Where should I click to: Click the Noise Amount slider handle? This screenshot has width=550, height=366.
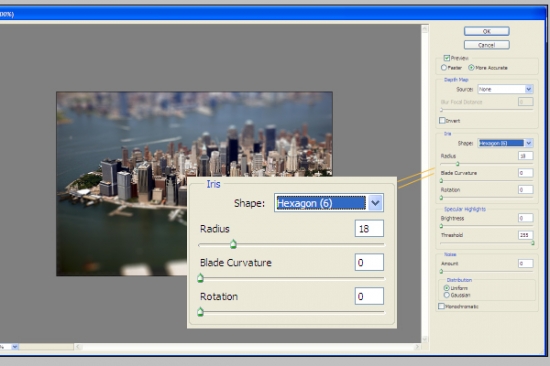tap(441, 271)
